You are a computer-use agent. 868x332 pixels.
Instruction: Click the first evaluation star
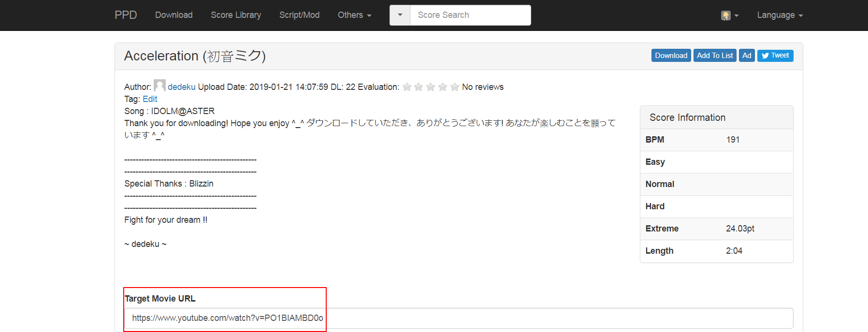point(407,87)
